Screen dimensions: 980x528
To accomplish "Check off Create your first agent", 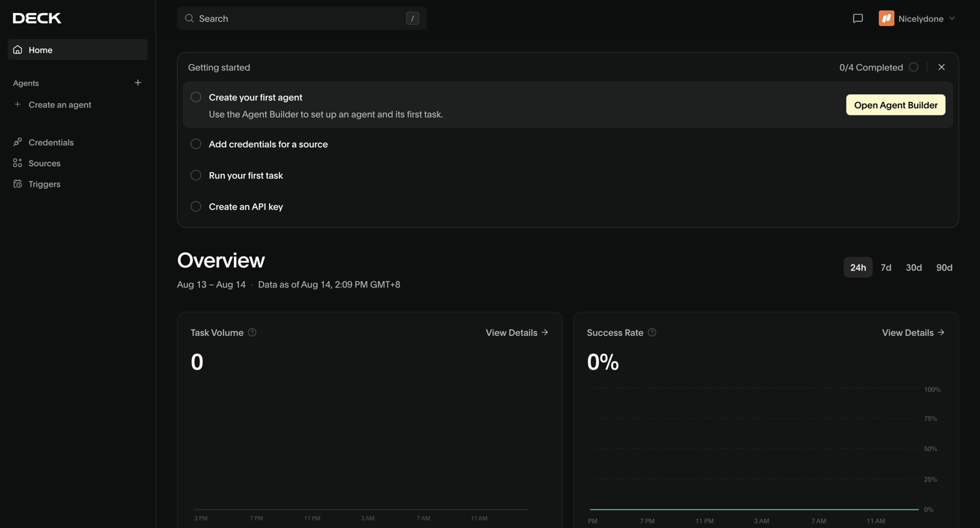I will (196, 97).
